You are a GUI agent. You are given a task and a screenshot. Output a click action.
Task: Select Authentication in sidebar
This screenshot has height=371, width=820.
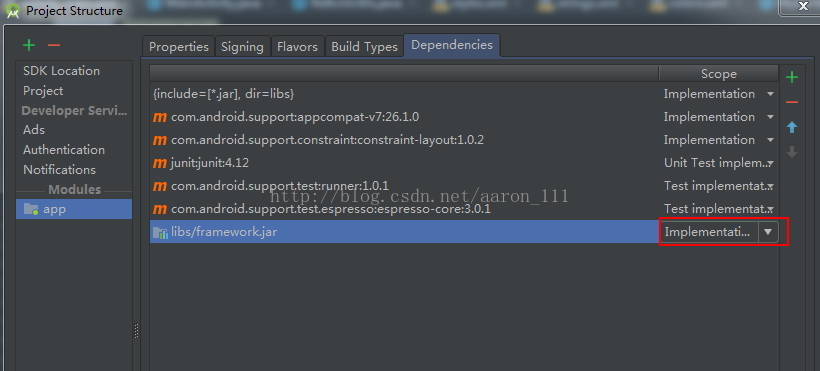click(x=64, y=150)
